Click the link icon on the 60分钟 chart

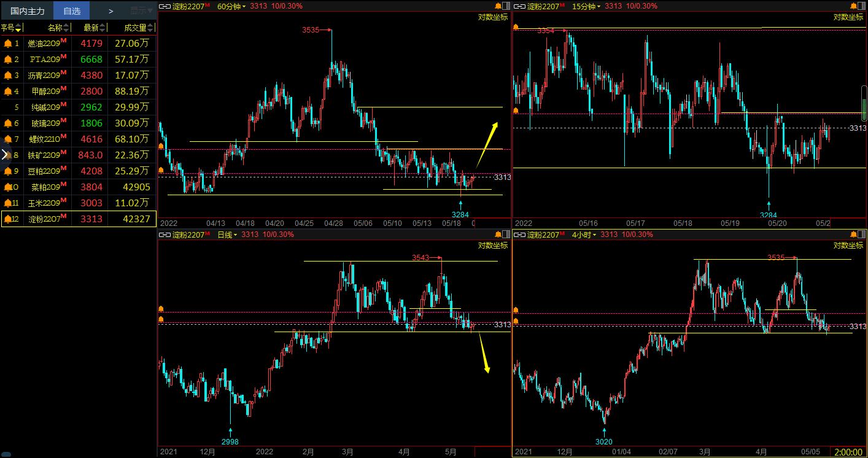[x=165, y=6]
